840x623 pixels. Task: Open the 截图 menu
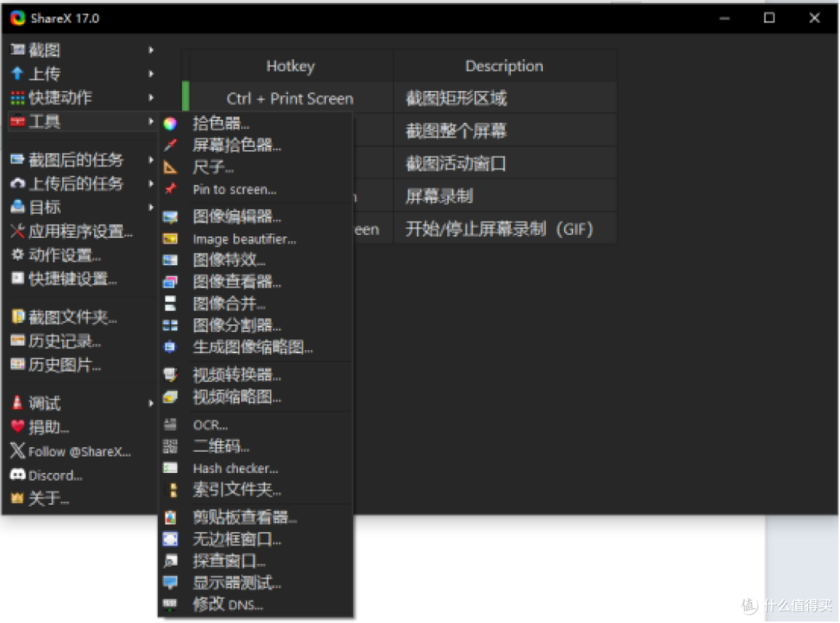point(82,50)
